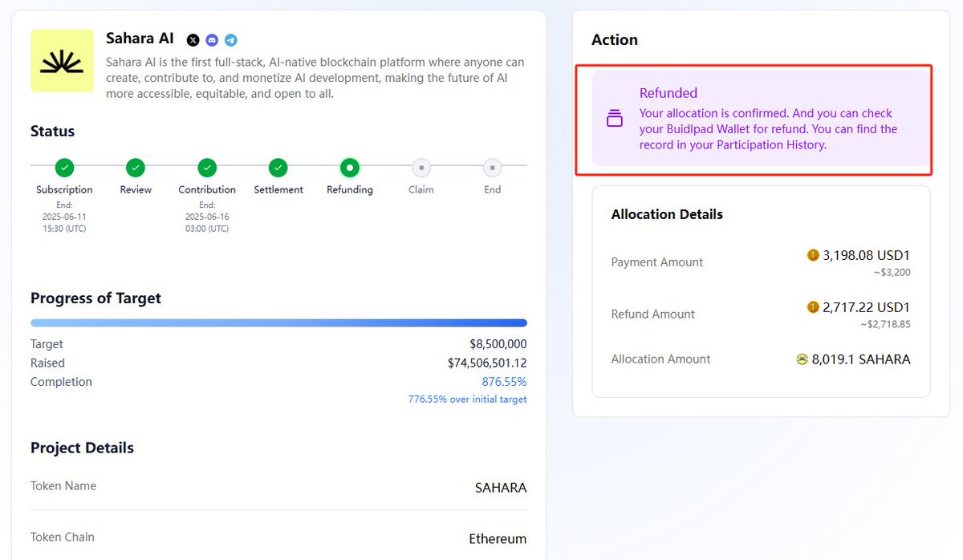The height and width of the screenshot is (560, 963).
Task: Open Sahara AI's Discord icon link
Action: tap(212, 40)
